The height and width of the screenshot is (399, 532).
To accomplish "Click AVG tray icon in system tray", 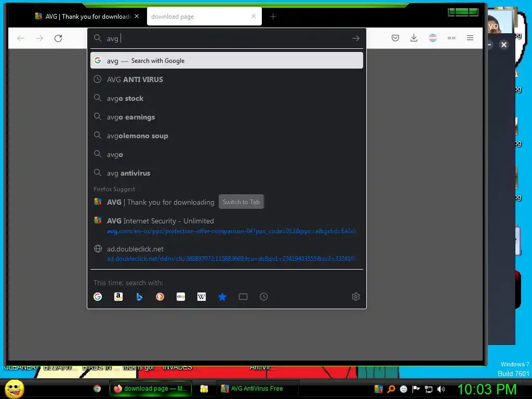I will (379, 389).
